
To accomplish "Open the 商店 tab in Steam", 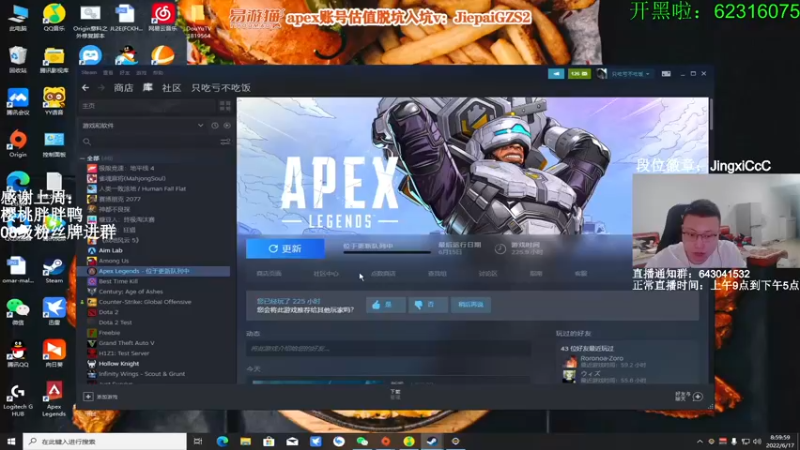I will click(123, 88).
